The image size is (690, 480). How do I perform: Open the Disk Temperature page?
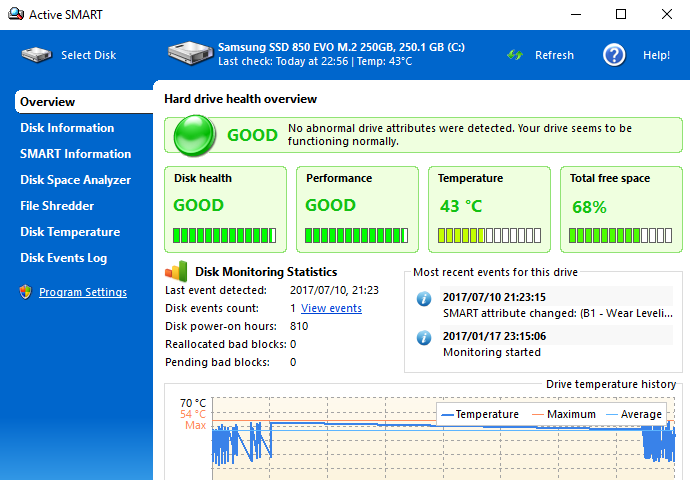pos(70,232)
